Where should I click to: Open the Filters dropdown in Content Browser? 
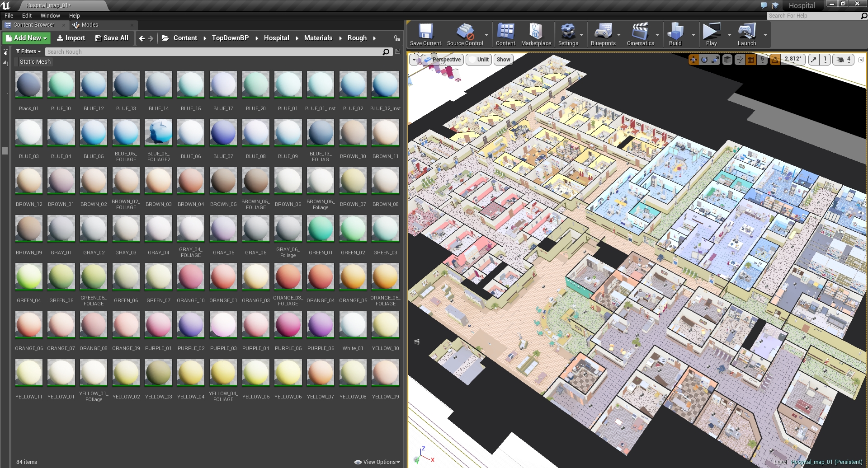click(x=28, y=51)
